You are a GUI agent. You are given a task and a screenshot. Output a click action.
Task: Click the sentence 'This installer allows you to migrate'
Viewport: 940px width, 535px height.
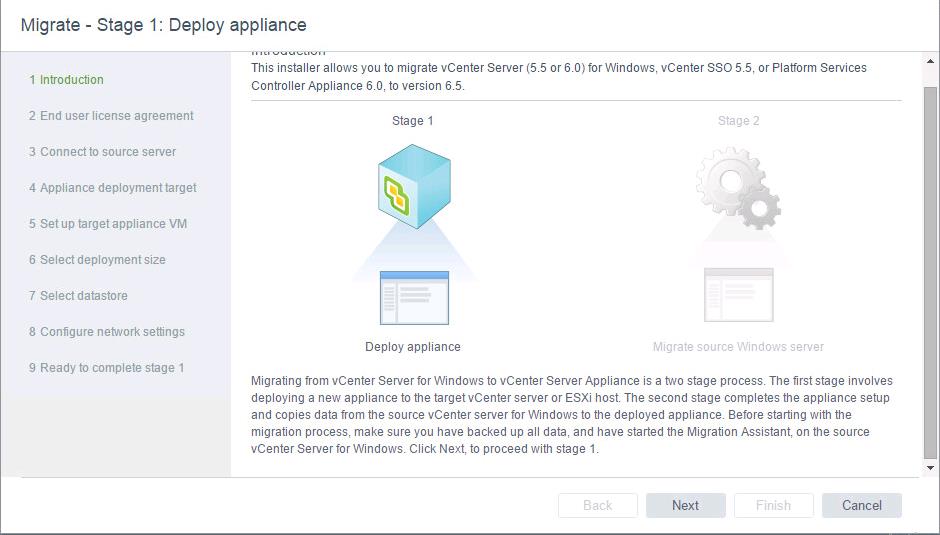[x=559, y=77]
